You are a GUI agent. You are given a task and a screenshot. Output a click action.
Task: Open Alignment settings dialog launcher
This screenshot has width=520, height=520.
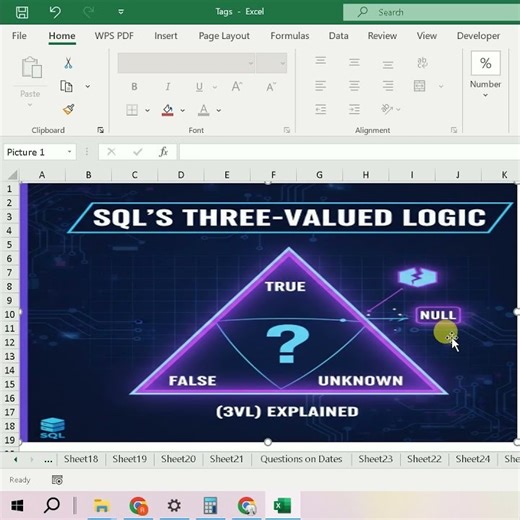coord(454,130)
